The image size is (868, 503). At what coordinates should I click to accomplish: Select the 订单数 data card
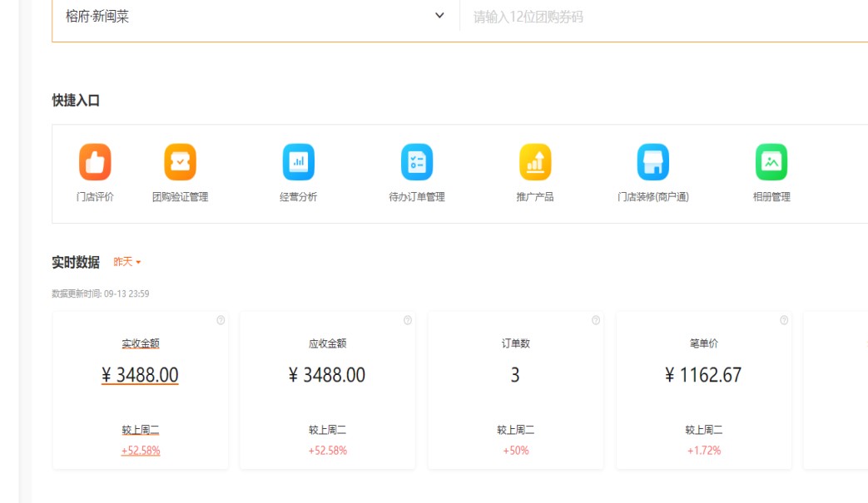(515, 391)
